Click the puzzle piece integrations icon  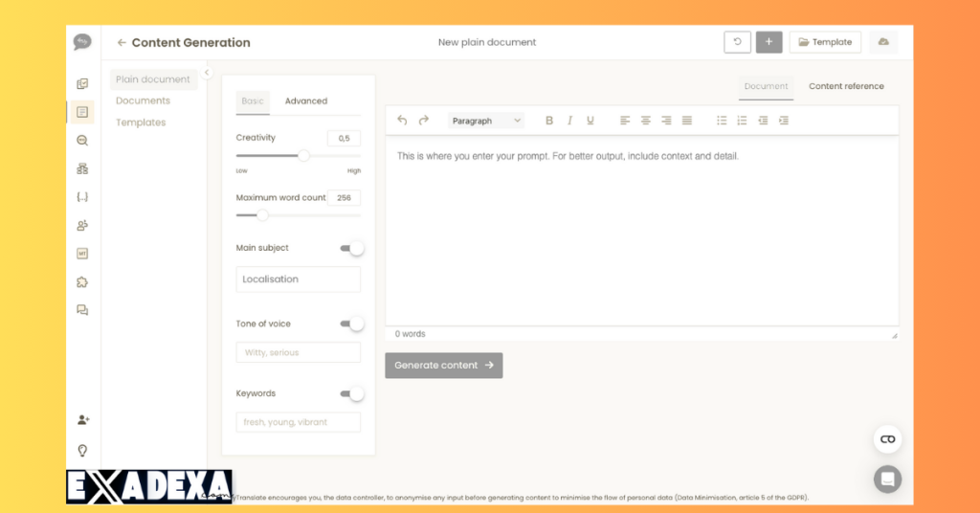(82, 282)
